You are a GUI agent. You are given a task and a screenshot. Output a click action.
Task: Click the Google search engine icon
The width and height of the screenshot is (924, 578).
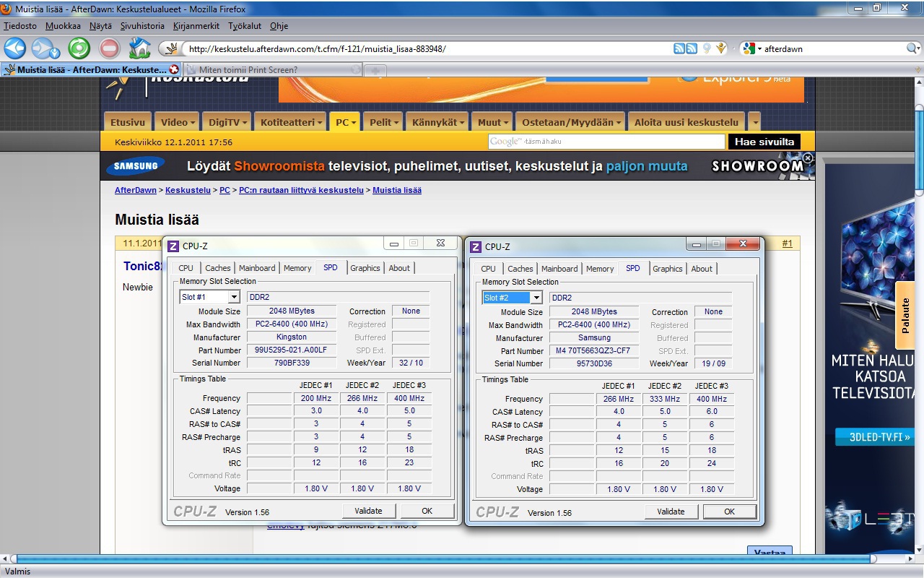pos(748,48)
